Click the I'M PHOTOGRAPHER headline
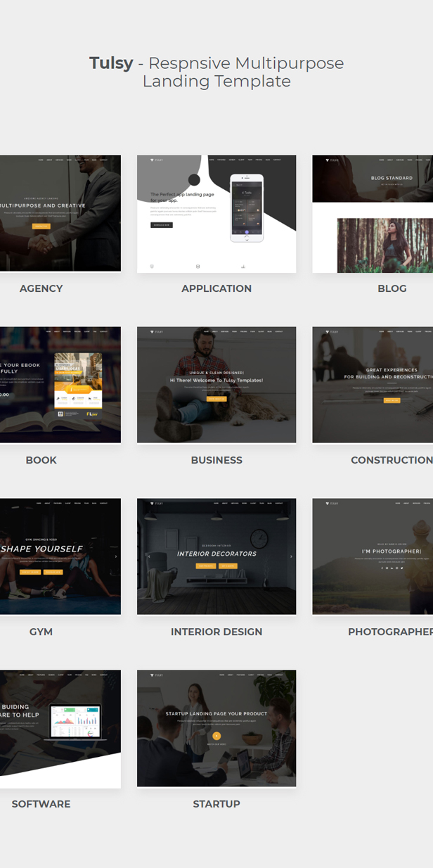Image resolution: width=433 pixels, height=868 pixels. [392, 551]
